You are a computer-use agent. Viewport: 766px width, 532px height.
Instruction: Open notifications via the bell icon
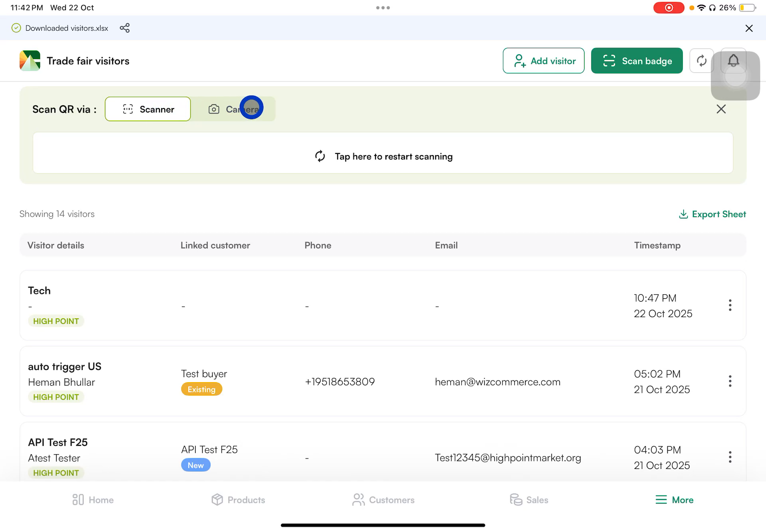click(x=733, y=61)
